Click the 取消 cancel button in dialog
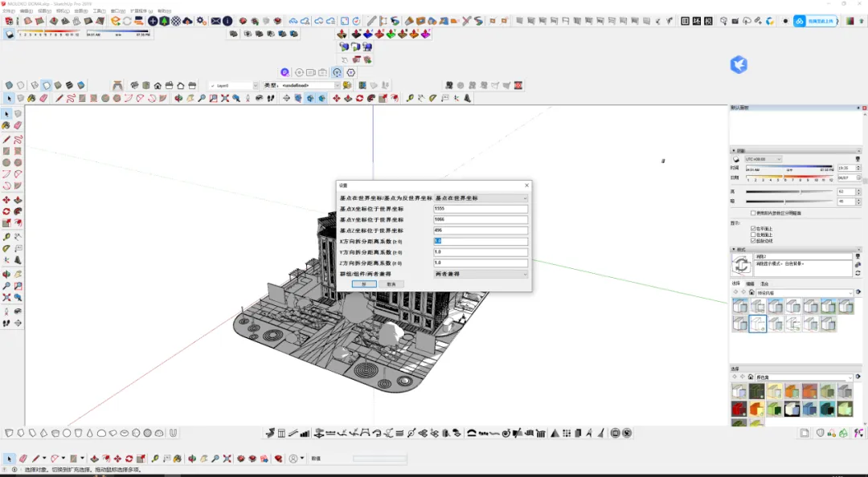Viewport: 868px width, 477px height. pyautogui.click(x=391, y=284)
